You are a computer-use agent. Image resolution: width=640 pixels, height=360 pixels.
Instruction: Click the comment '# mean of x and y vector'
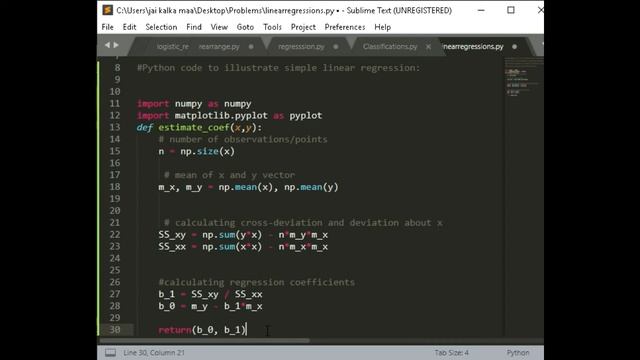229,175
